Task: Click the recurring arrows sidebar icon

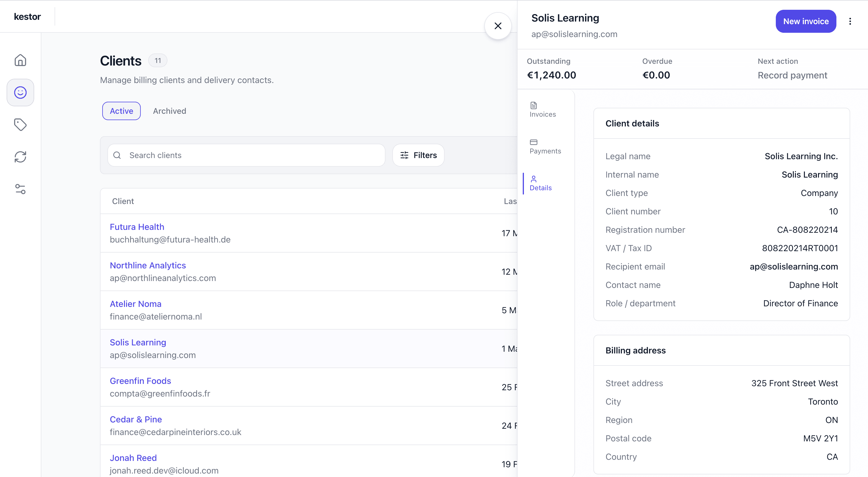Action: pos(20,157)
